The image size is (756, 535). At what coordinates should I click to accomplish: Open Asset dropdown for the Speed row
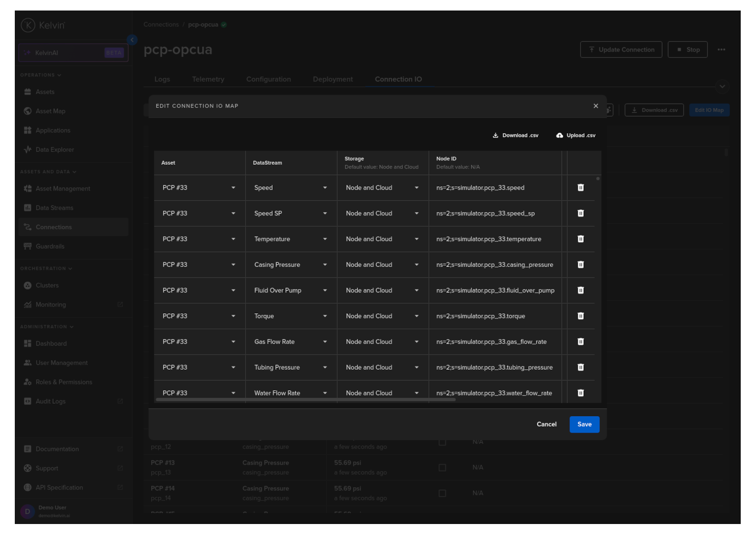click(x=233, y=188)
